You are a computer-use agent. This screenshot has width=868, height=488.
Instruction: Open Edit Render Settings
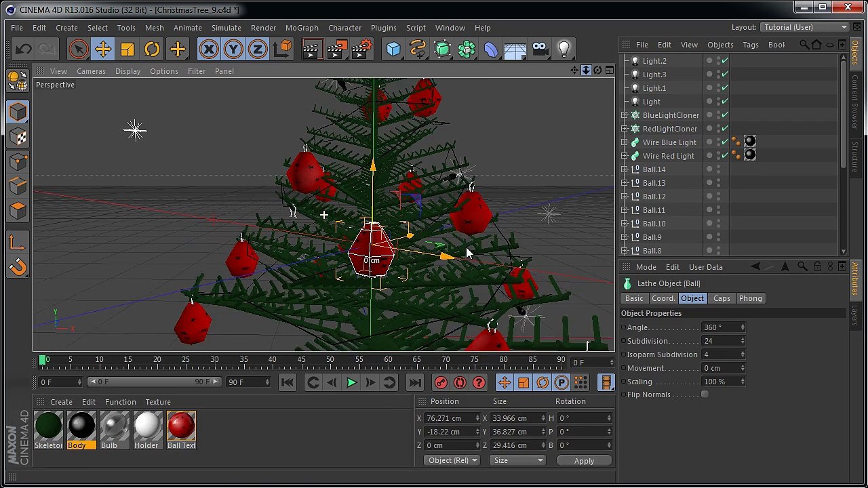point(362,49)
